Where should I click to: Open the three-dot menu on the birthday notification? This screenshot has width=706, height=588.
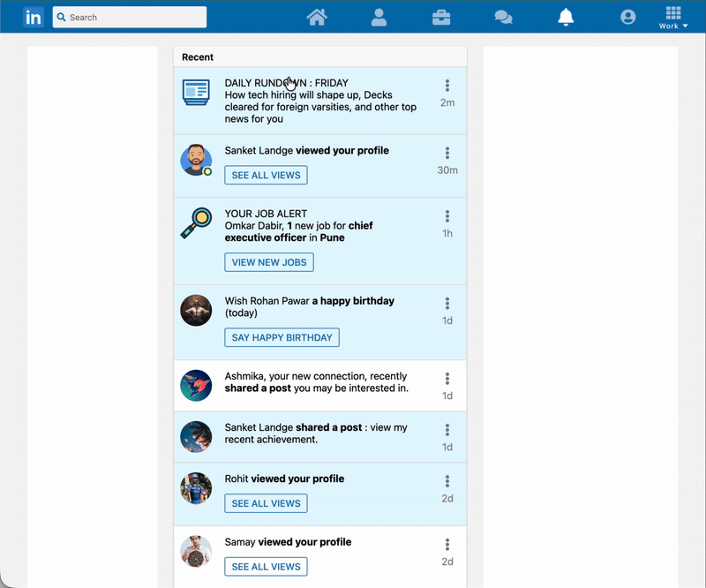pos(447,301)
